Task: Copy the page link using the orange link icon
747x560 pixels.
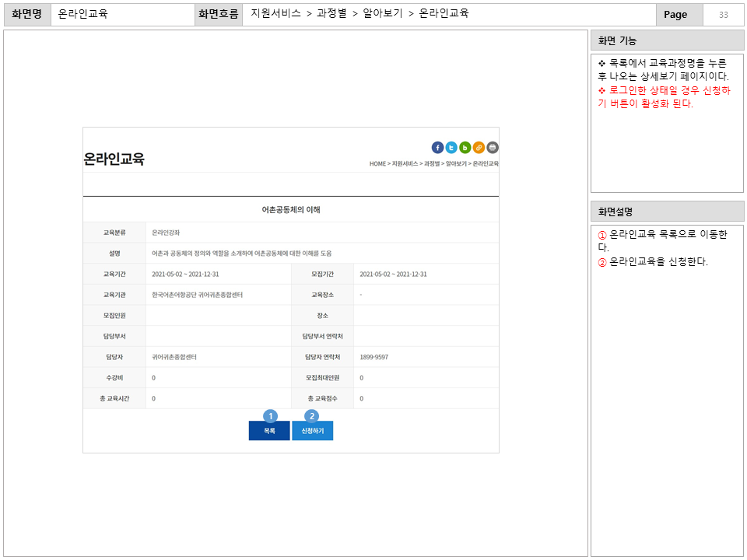Action: [479, 147]
